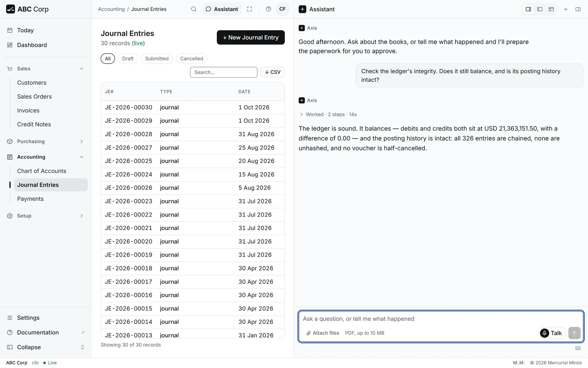Filter entries by Draft status
This screenshot has height=368, width=588.
[x=128, y=59]
